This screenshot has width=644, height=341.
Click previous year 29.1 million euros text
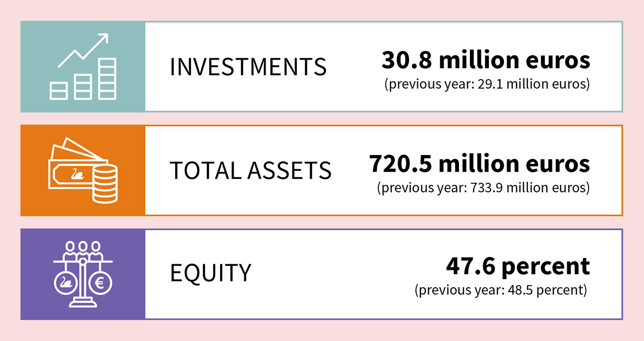pyautogui.click(x=487, y=84)
